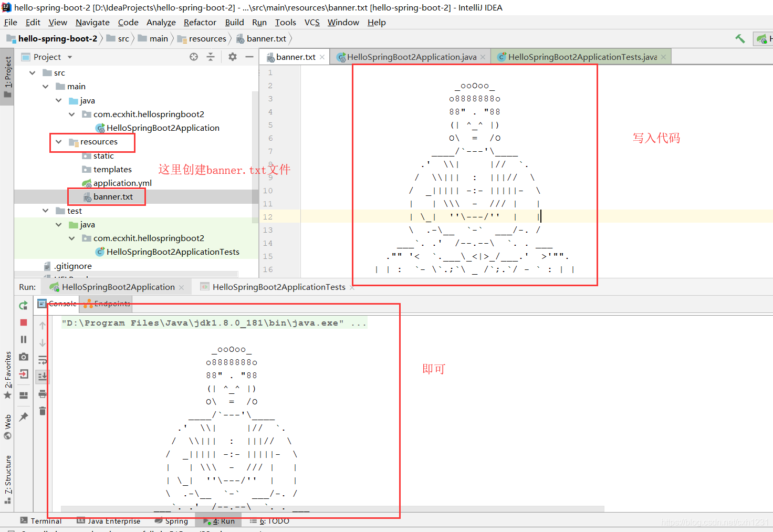Collapse the test com.ecxhit.hellospringboot2 package
Image resolution: width=773 pixels, height=532 pixels.
[72, 238]
